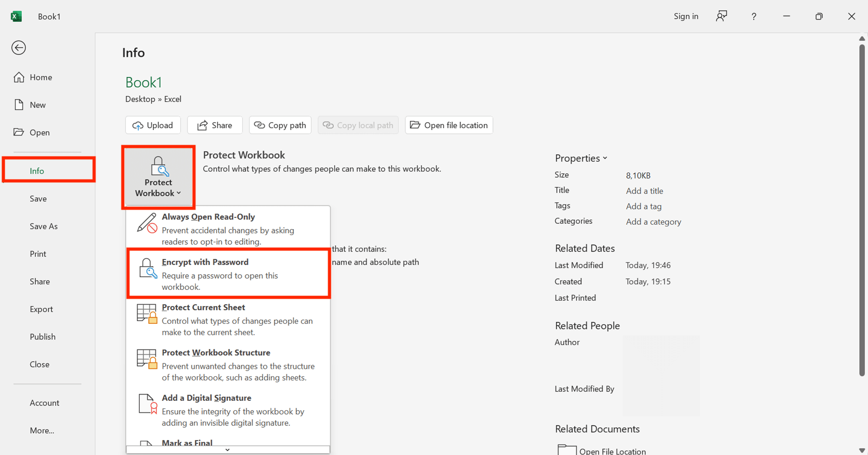Click the Add a title field
This screenshot has width=868, height=455.
pyautogui.click(x=644, y=191)
